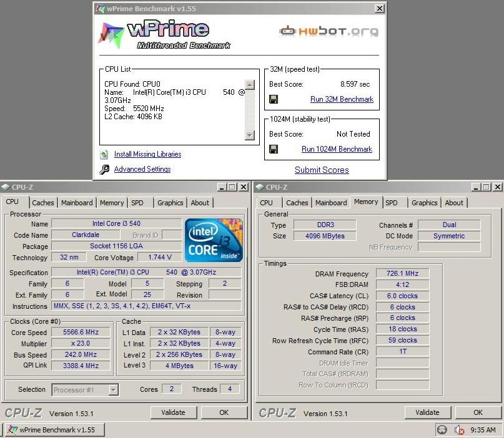504x438 pixels.
Task: Click the CAS# Latency 6.0 clocks value
Action: pos(402,296)
